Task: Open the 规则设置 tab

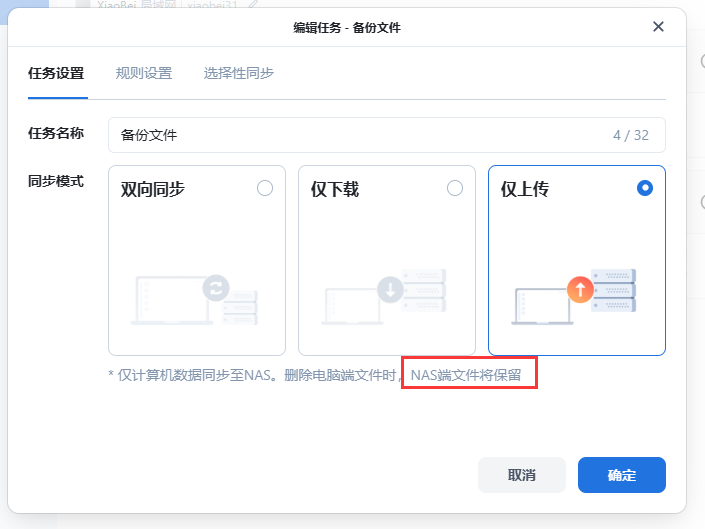Action: [x=144, y=73]
